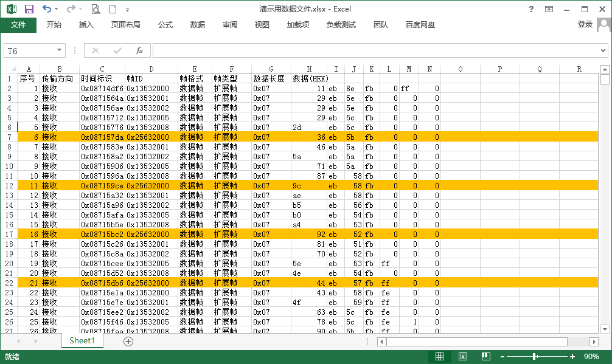Open zoom dialog via 90% label
The height and width of the screenshot is (364, 612).
[x=591, y=356]
